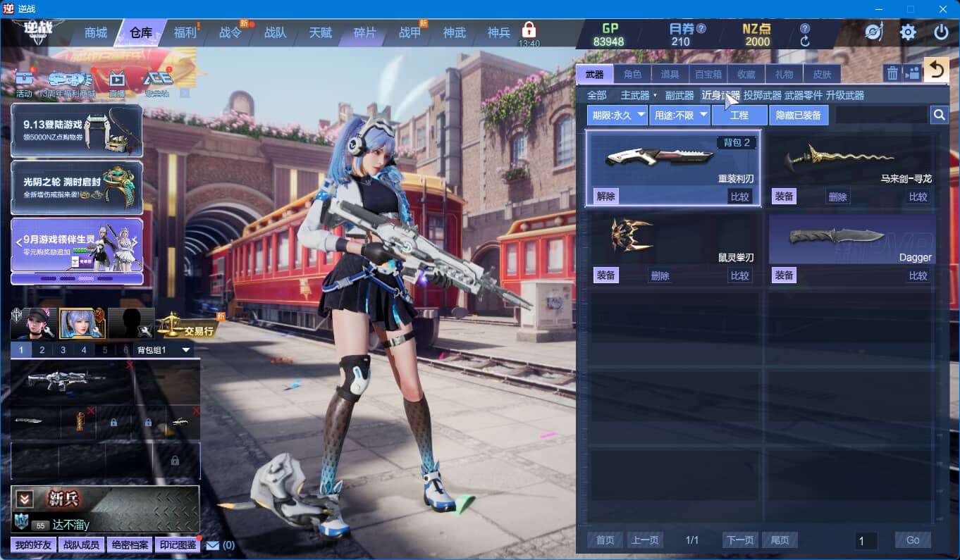Toggle the 工程 filter button
Screen dimensions: 960x560
pos(739,116)
